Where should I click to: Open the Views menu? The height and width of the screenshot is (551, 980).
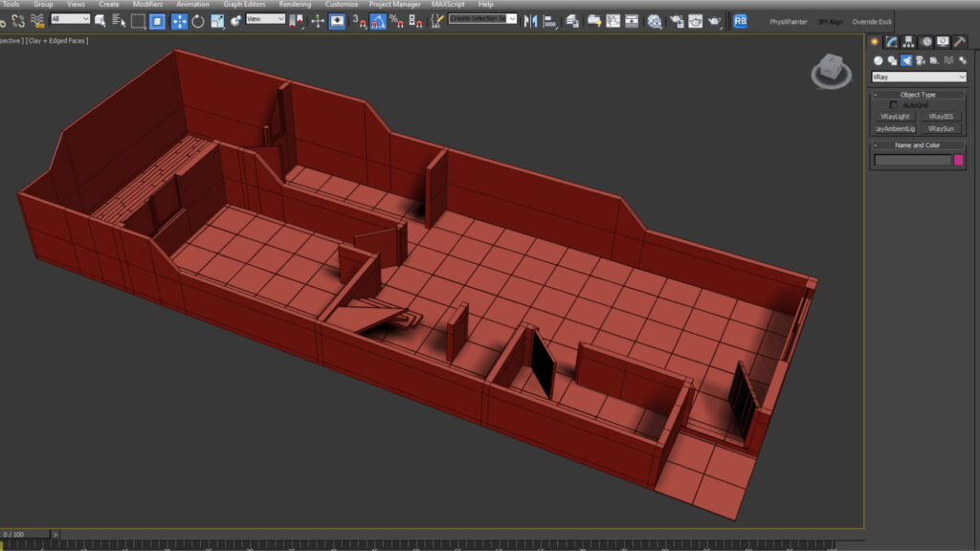tap(76, 5)
